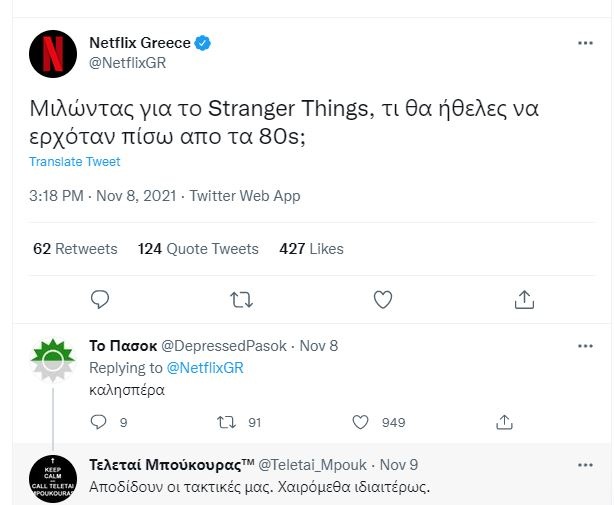Like the reply by Το Πασοκ

pos(363,422)
